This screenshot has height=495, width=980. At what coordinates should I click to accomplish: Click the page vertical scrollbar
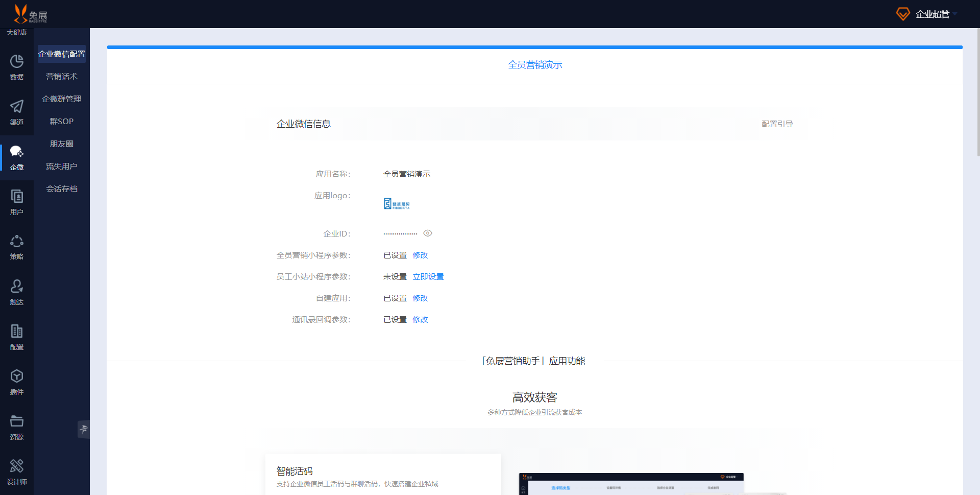pyautogui.click(x=977, y=92)
